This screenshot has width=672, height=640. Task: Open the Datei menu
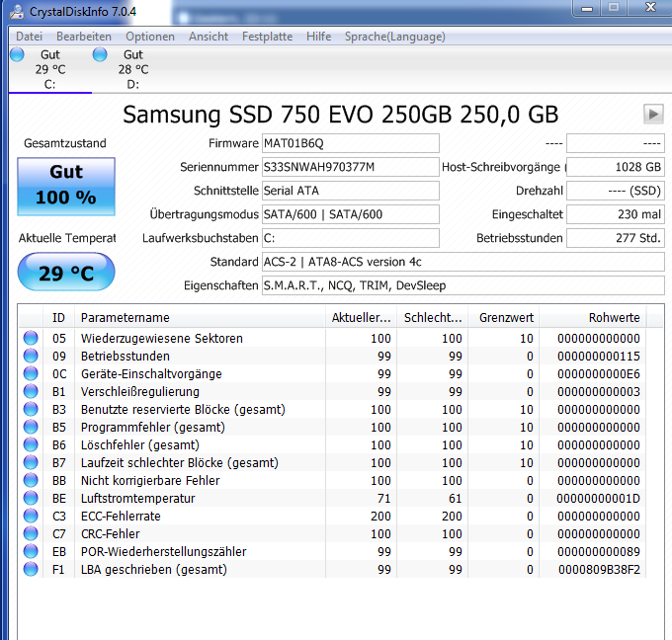[29, 37]
